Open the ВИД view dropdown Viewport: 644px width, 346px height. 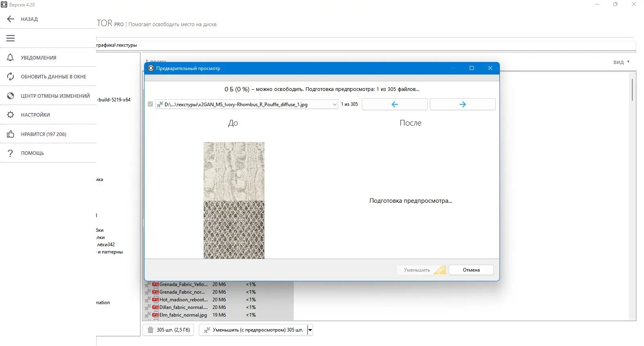(621, 62)
